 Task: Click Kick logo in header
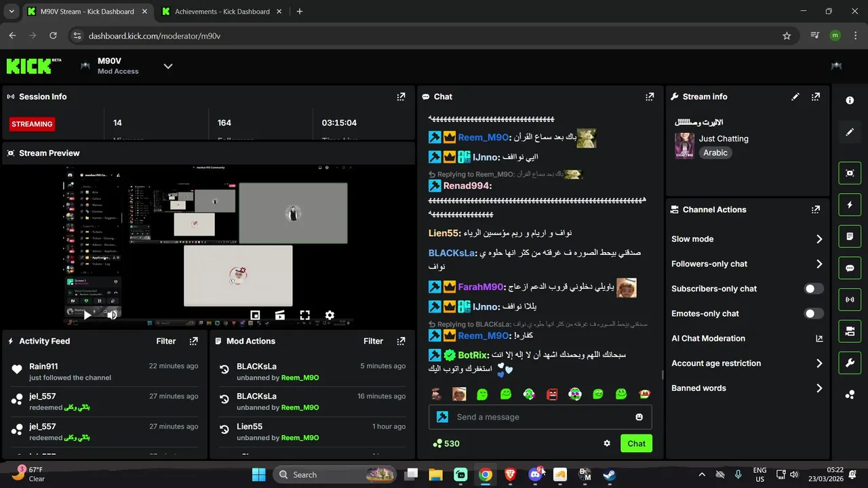33,66
